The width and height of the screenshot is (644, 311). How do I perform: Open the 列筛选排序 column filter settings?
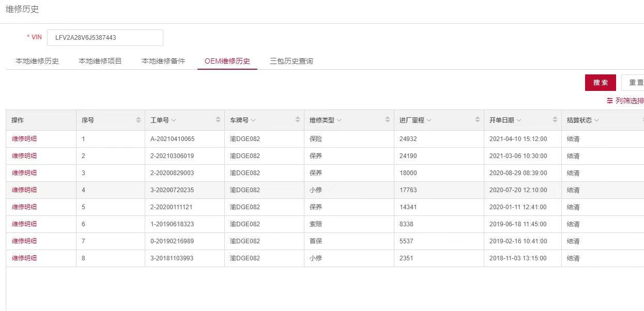[625, 101]
